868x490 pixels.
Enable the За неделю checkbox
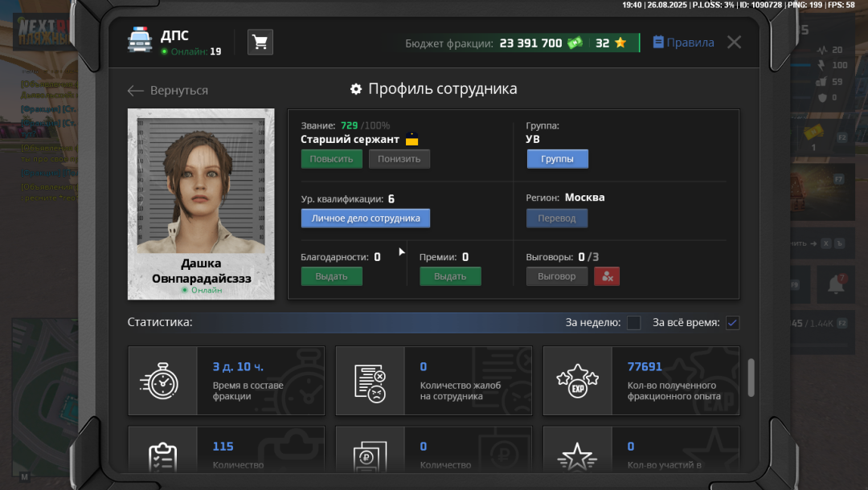[x=634, y=323]
